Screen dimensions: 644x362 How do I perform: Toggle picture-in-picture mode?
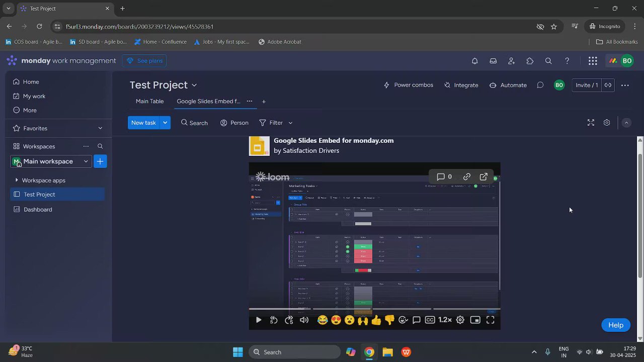(475, 320)
